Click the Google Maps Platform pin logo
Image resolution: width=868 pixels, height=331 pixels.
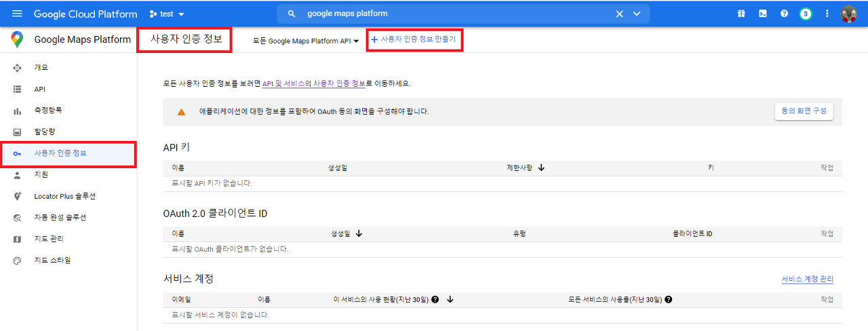coord(17,40)
